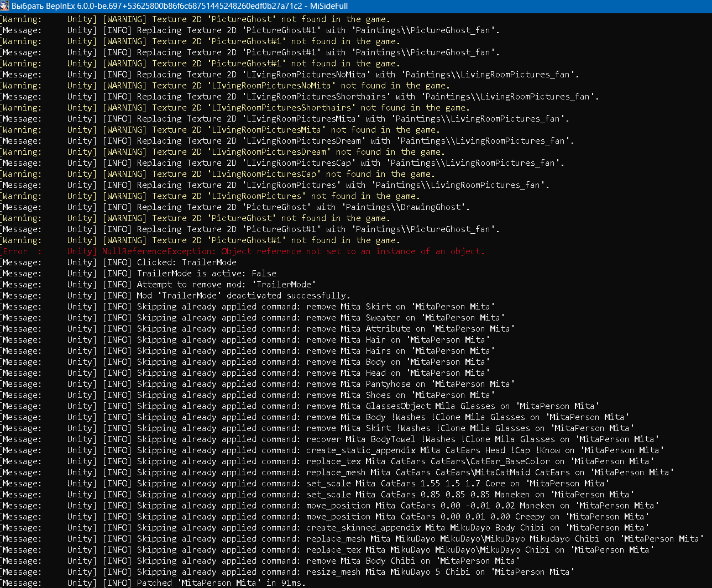The width and height of the screenshot is (712, 588).
Task: Click the 'Clicked: TrailerMode' log line
Action: (x=186, y=262)
